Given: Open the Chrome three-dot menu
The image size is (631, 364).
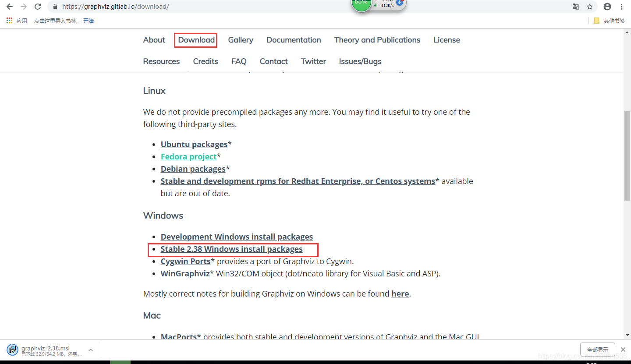Looking at the screenshot, I should coord(622,7).
